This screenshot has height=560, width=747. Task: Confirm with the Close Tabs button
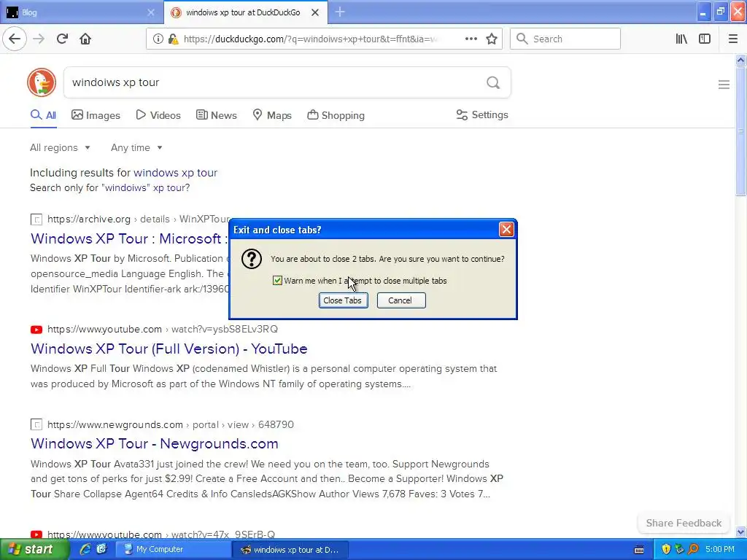[x=343, y=300]
